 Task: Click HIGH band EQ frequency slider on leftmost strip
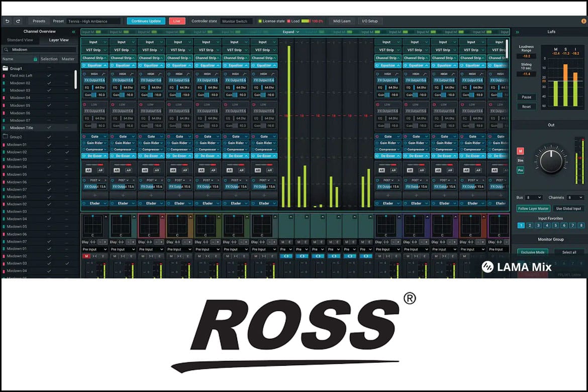tap(94, 87)
